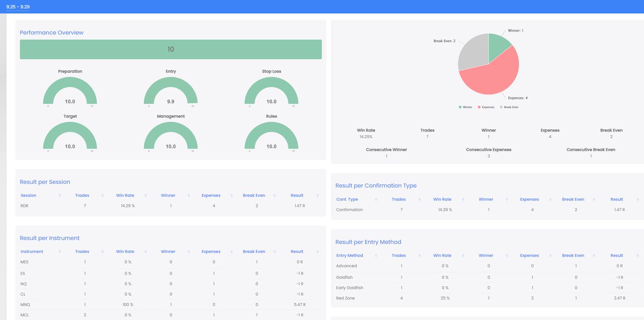Select the MCL instrument cell
The height and width of the screenshot is (320, 644).
[x=25, y=316]
